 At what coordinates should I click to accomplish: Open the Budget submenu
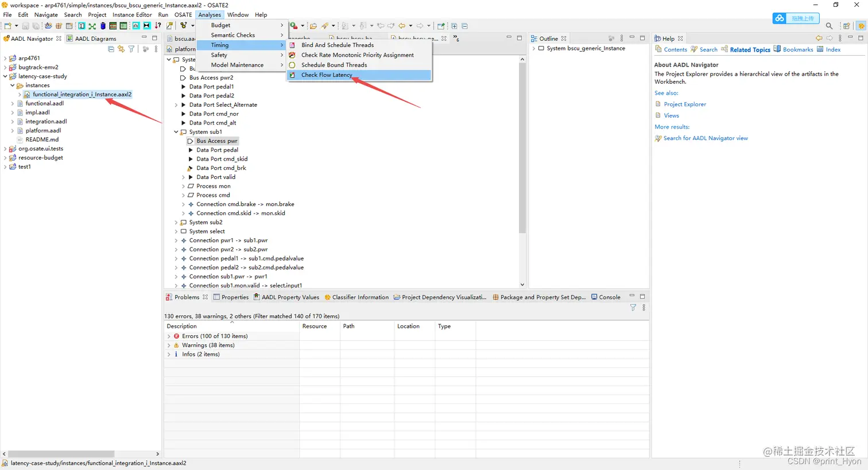tap(241, 25)
